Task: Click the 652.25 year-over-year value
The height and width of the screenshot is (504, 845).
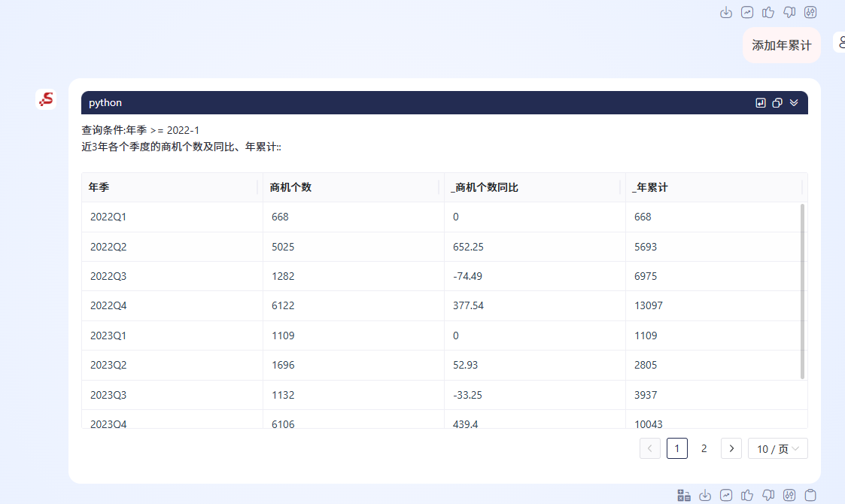Action: click(x=468, y=246)
